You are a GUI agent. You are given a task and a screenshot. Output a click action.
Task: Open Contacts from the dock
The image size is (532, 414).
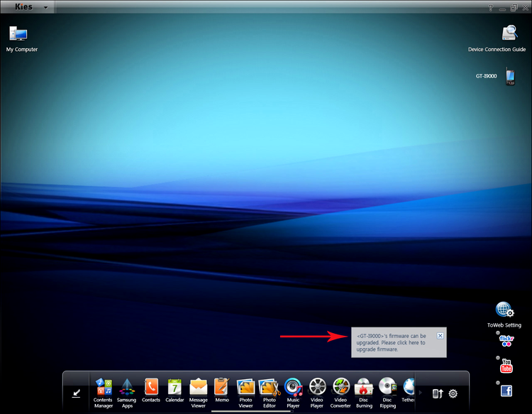pos(151,386)
